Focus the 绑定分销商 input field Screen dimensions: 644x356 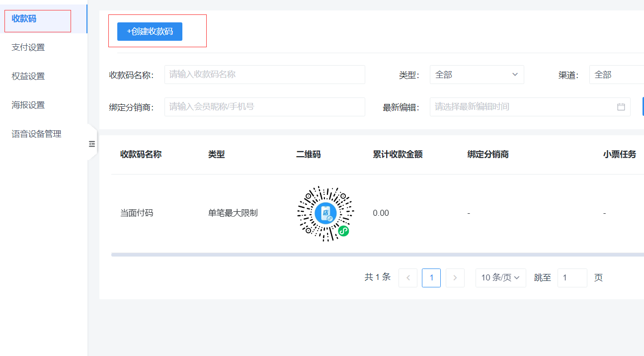coord(265,107)
